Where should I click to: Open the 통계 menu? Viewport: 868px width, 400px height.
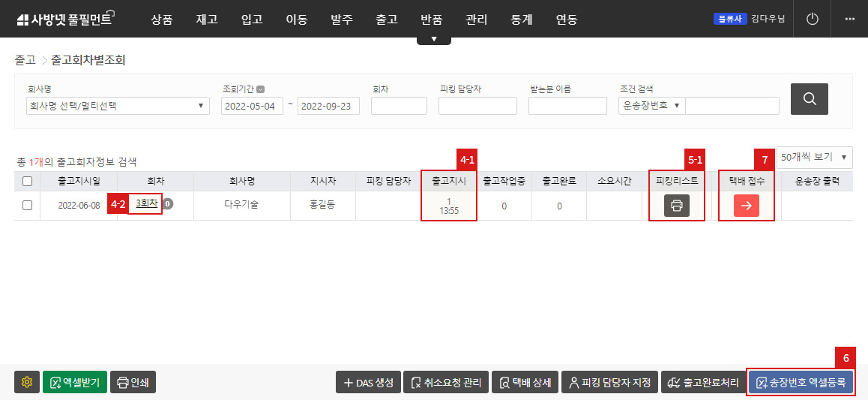(x=522, y=20)
